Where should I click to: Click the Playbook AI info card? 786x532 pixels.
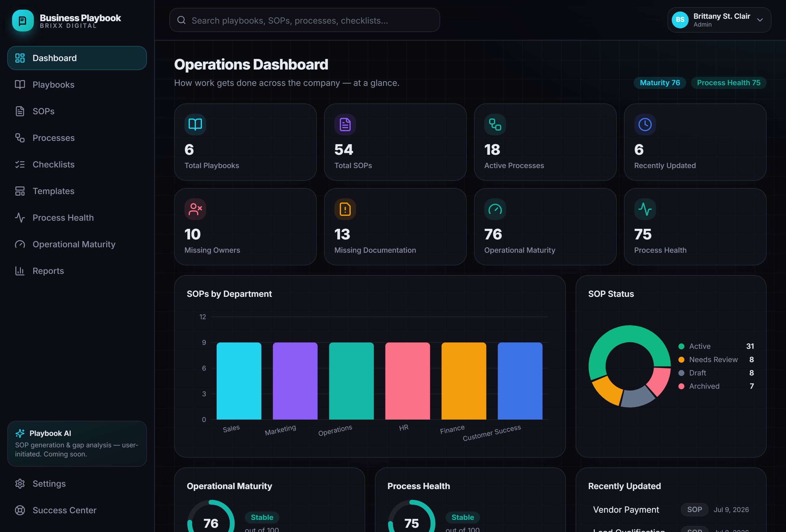(77, 444)
